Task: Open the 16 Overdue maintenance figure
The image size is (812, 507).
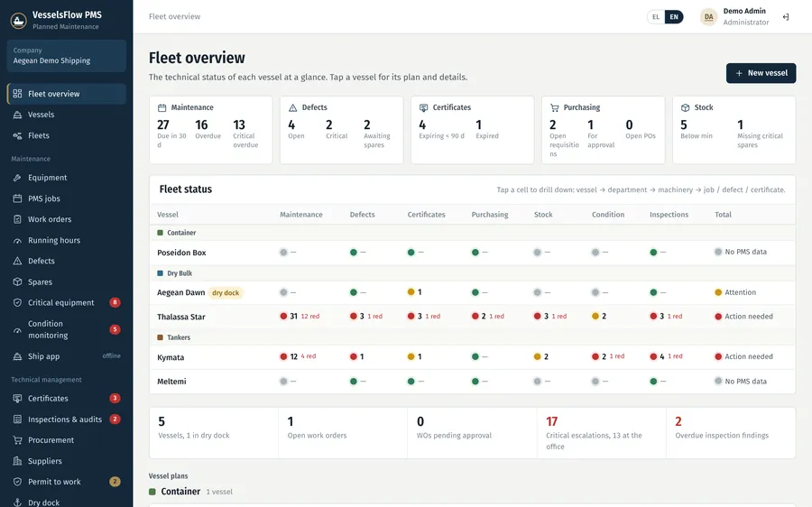Action: (x=208, y=130)
